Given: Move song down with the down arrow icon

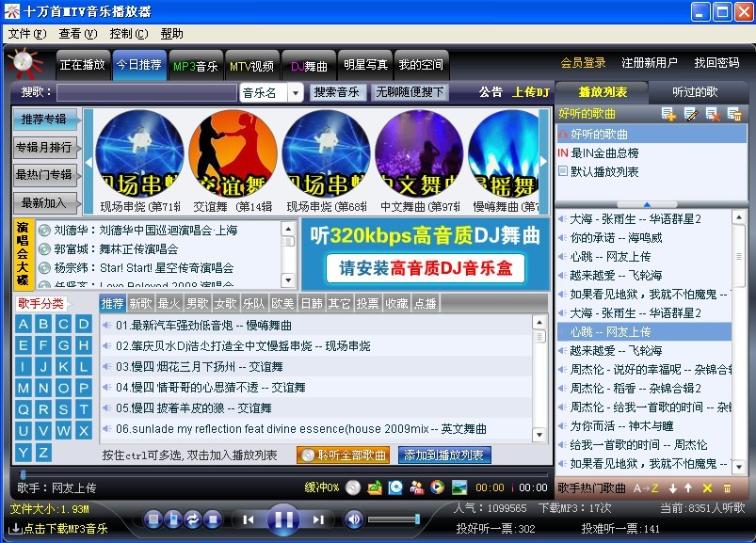Looking at the screenshot, I should pos(673,487).
